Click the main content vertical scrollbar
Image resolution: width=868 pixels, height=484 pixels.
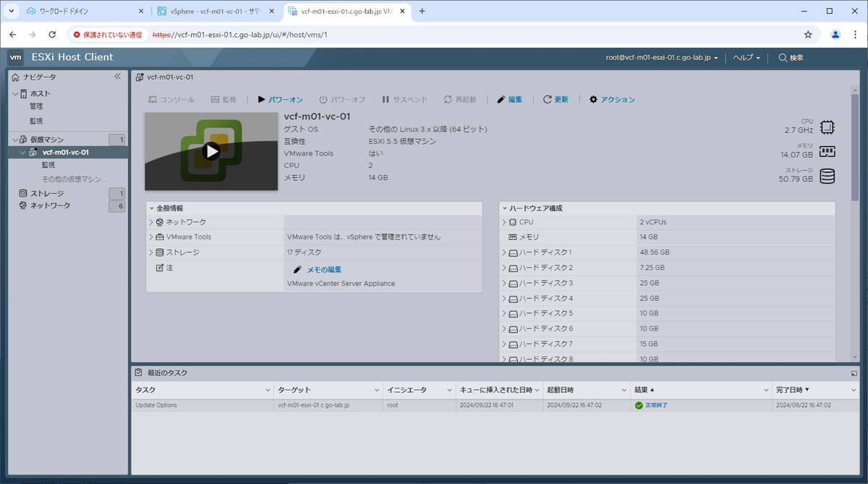[854, 147]
